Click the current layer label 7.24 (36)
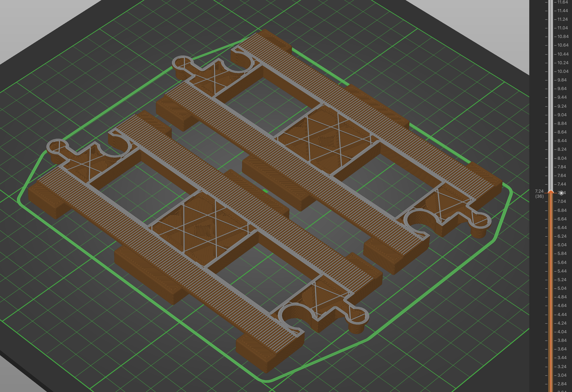Viewport: 572px width, 392px height. [x=539, y=194]
